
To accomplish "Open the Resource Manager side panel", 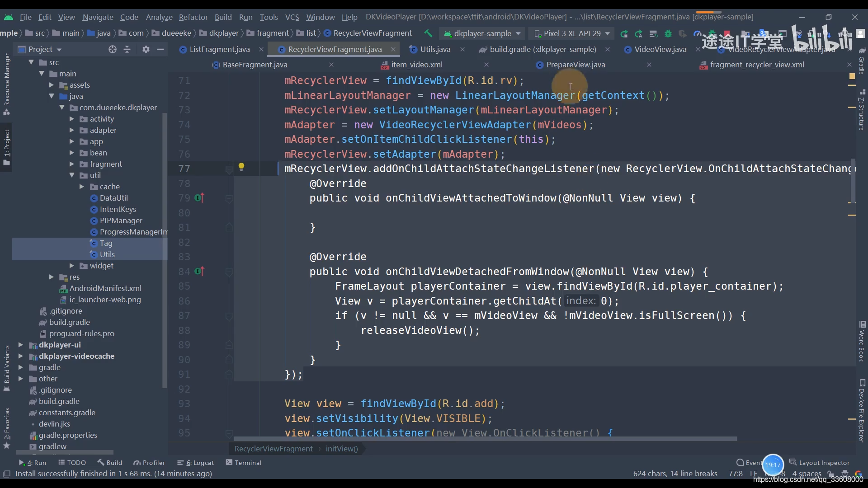I will (x=7, y=84).
